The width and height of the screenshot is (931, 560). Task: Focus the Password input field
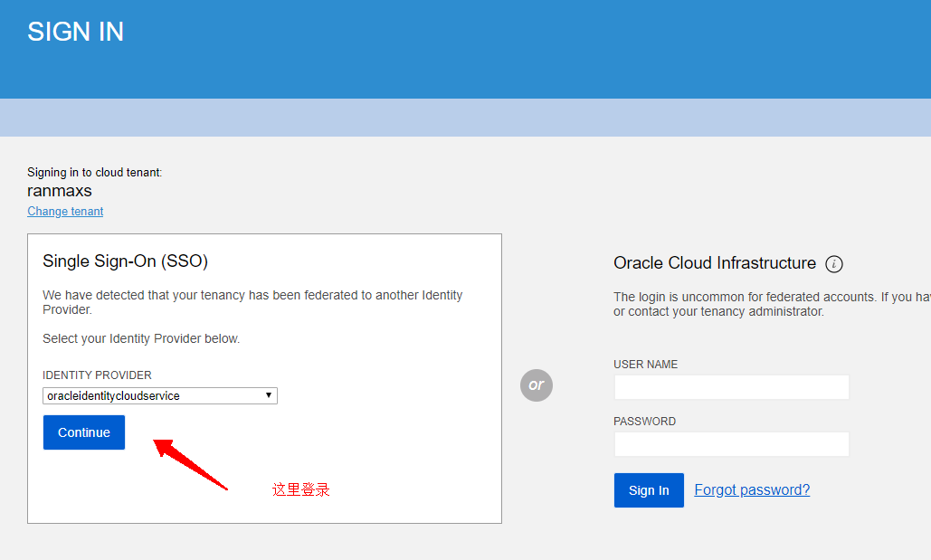[731, 444]
